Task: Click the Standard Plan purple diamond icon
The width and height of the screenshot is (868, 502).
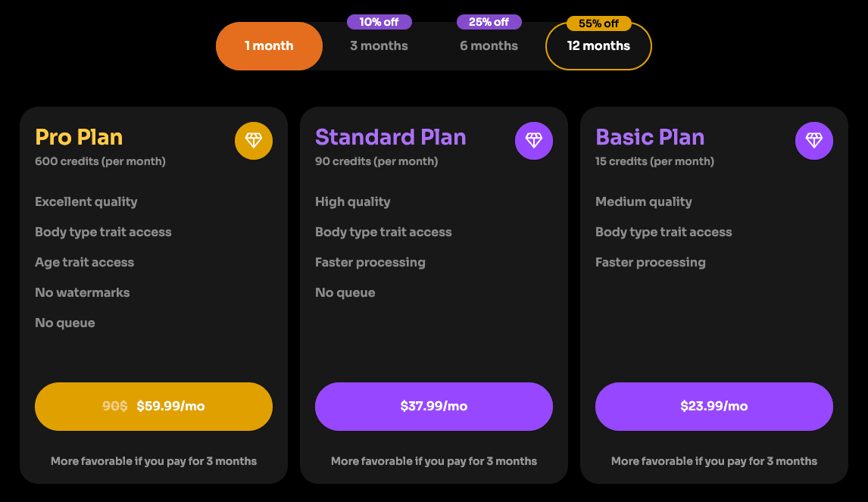Action: click(x=534, y=141)
